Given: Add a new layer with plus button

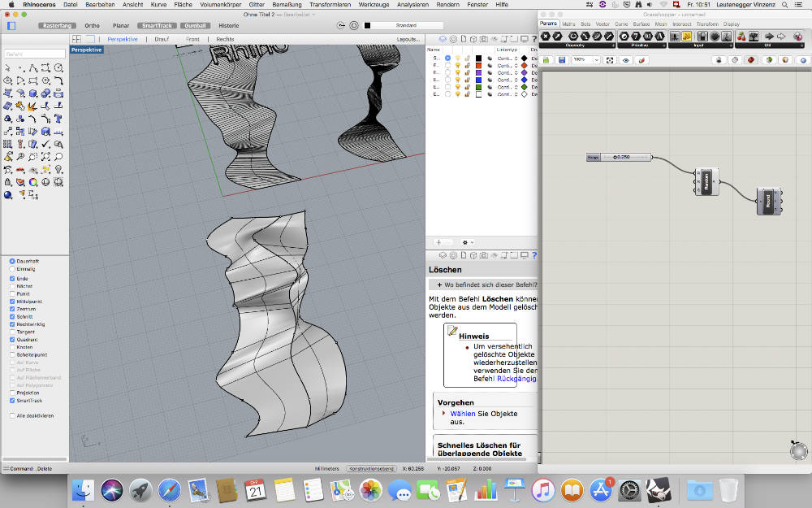Looking at the screenshot, I should point(438,242).
